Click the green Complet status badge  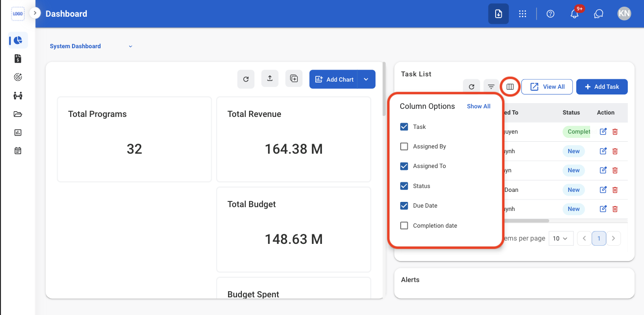pyautogui.click(x=577, y=132)
